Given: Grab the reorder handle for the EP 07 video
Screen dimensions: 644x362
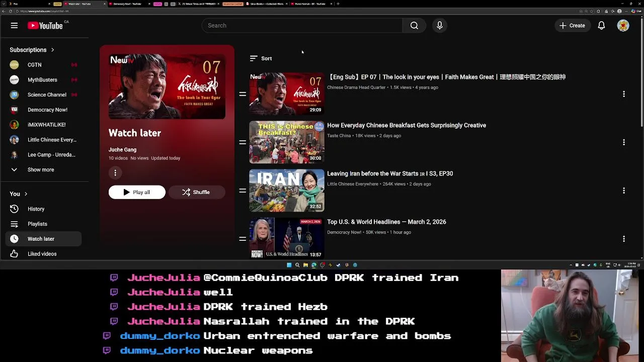Looking at the screenshot, I should [243, 94].
